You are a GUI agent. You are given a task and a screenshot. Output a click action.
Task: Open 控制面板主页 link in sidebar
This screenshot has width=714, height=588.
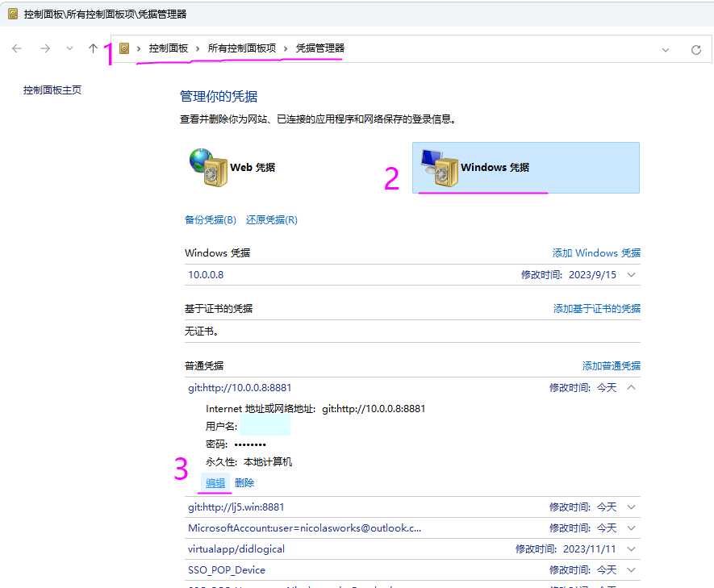point(52,90)
